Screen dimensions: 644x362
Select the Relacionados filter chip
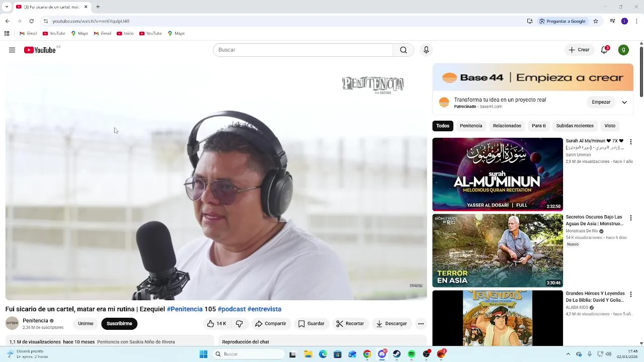(507, 126)
